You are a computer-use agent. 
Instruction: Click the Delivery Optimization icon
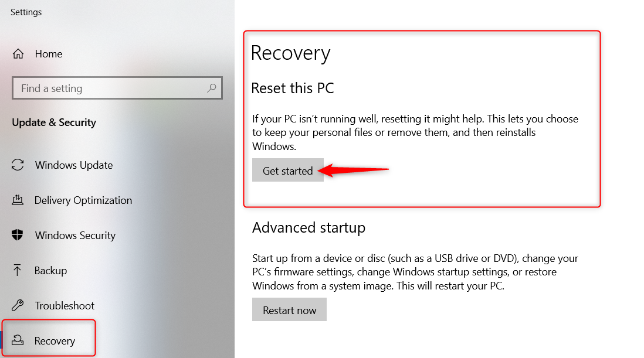click(x=18, y=200)
